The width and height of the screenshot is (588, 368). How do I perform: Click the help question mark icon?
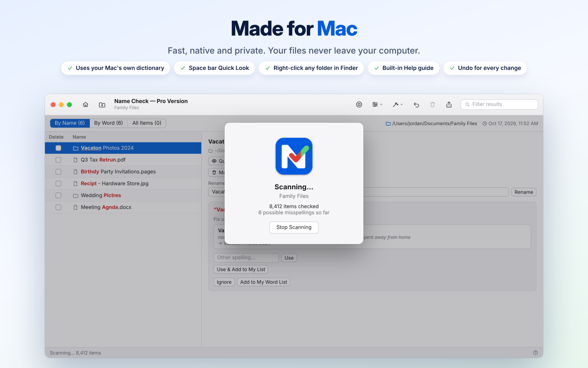point(535,353)
